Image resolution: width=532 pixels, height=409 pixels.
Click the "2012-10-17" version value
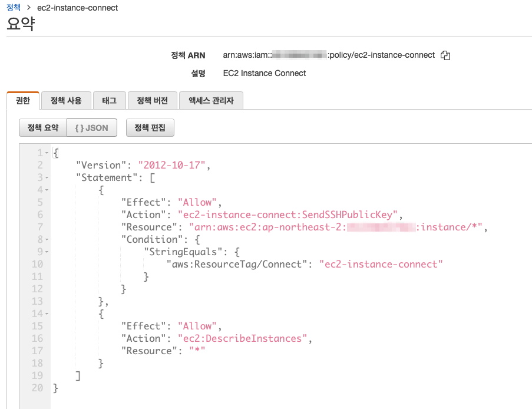click(x=171, y=165)
